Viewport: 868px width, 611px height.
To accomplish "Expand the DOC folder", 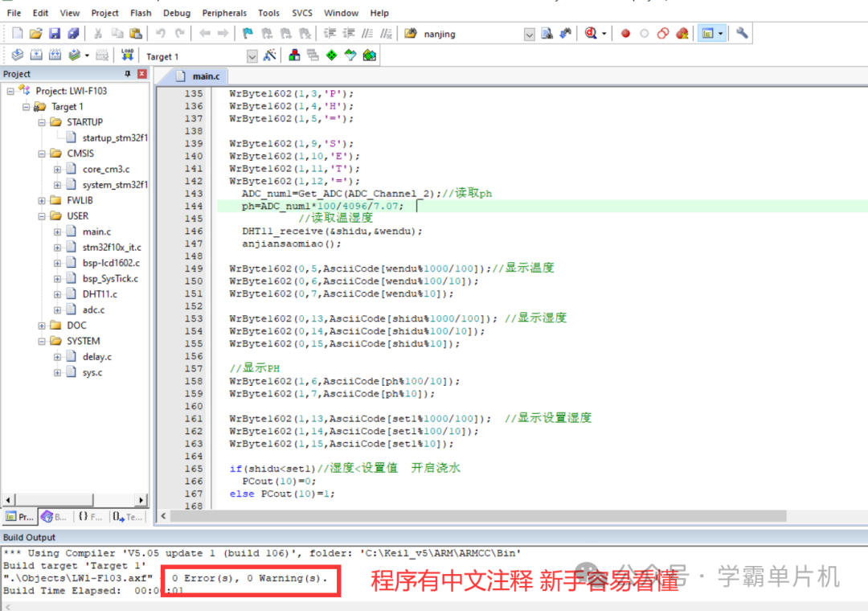I will (42, 325).
